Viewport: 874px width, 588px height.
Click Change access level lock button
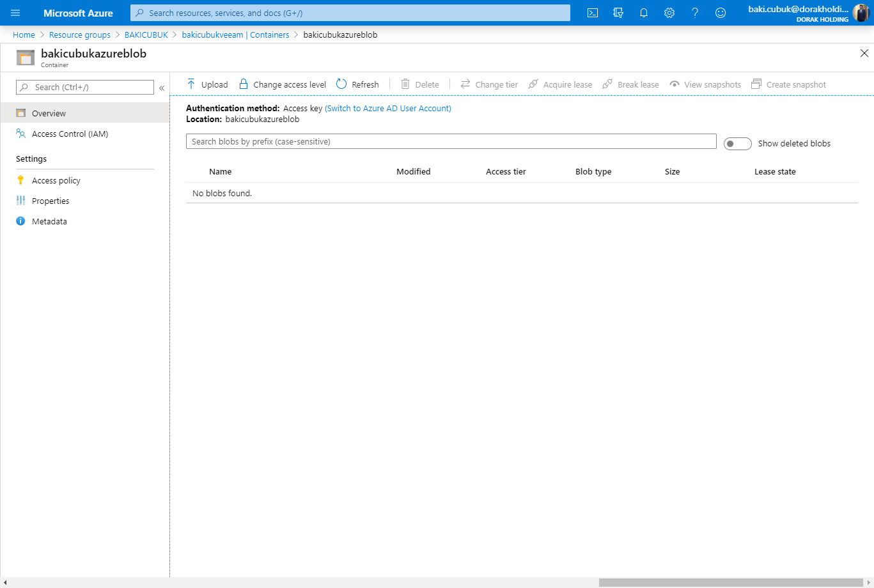(x=282, y=84)
